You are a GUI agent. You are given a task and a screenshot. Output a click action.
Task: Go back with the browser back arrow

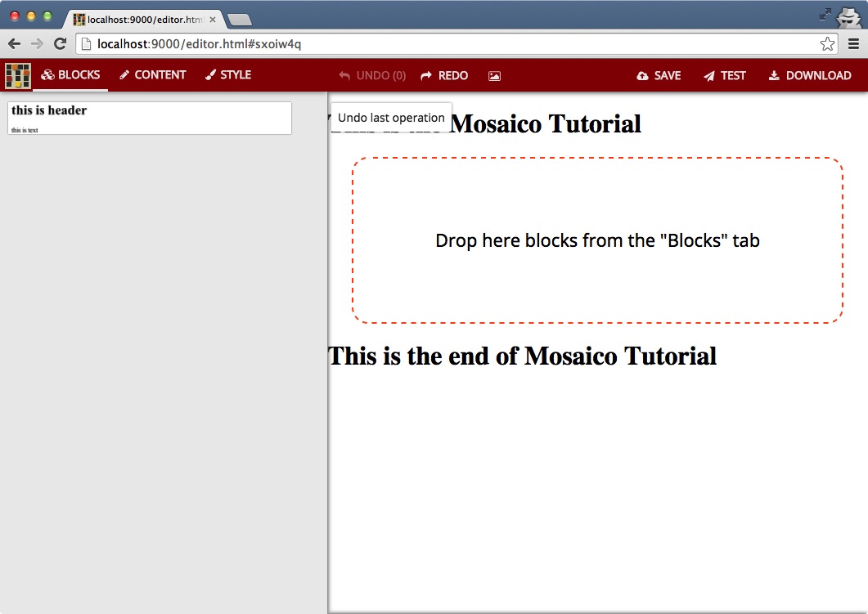tap(14, 44)
